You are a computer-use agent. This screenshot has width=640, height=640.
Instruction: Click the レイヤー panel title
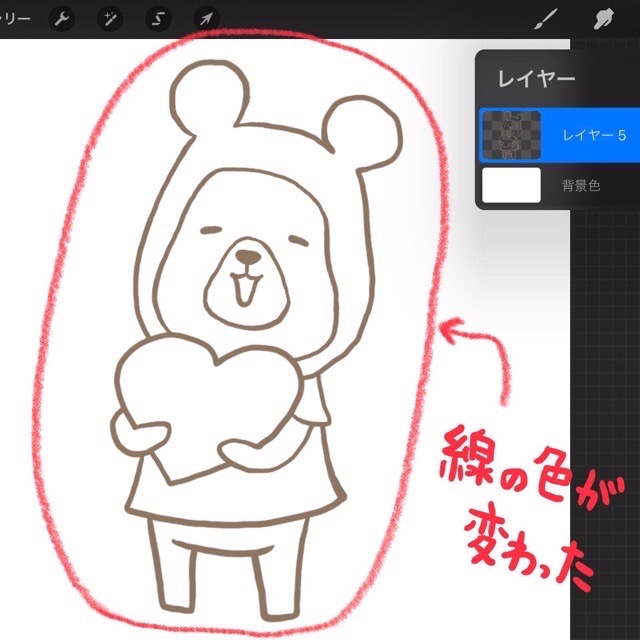click(536, 78)
